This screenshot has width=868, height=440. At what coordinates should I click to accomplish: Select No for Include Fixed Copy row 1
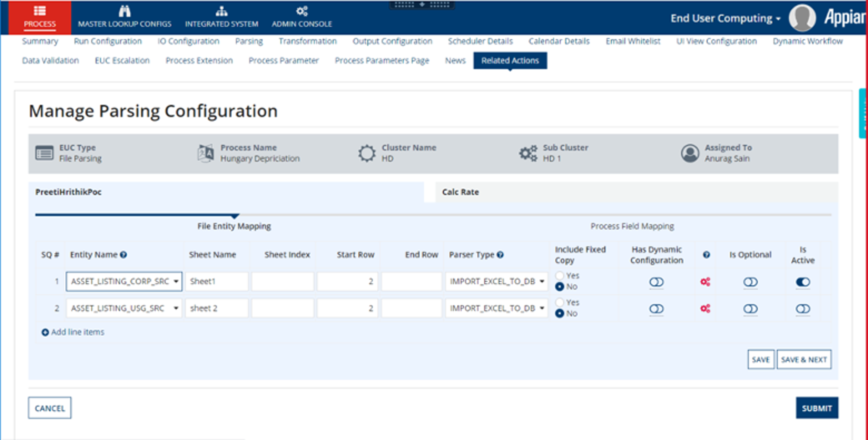(x=559, y=286)
